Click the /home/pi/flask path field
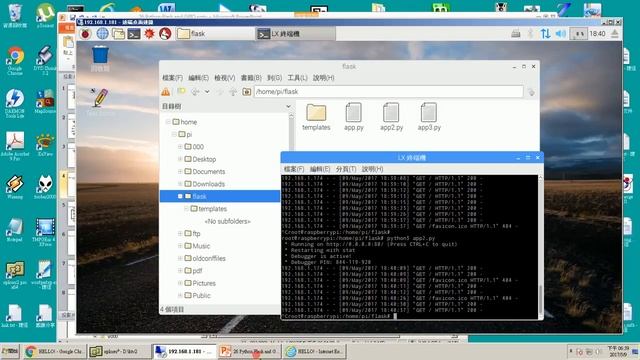 click(x=389, y=92)
